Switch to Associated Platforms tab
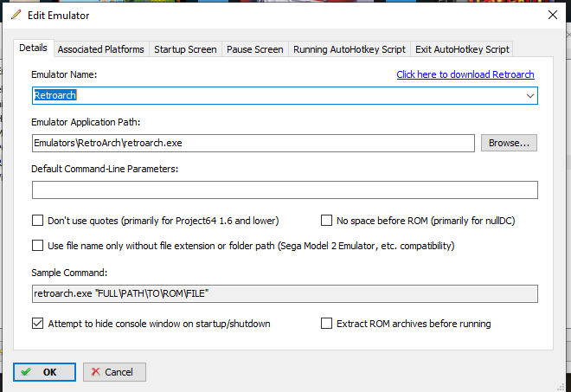Screen dimensions: 571x392 pyautogui.click(x=101, y=49)
